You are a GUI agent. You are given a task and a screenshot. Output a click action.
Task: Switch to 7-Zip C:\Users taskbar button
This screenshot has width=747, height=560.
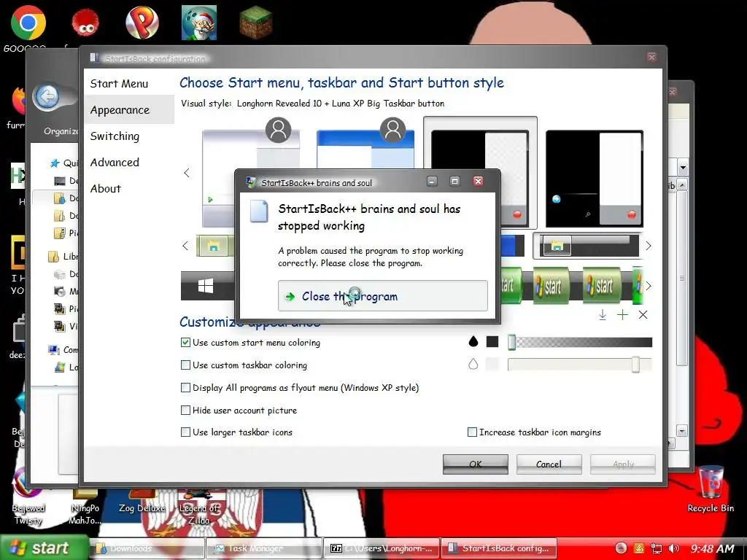pos(382,548)
